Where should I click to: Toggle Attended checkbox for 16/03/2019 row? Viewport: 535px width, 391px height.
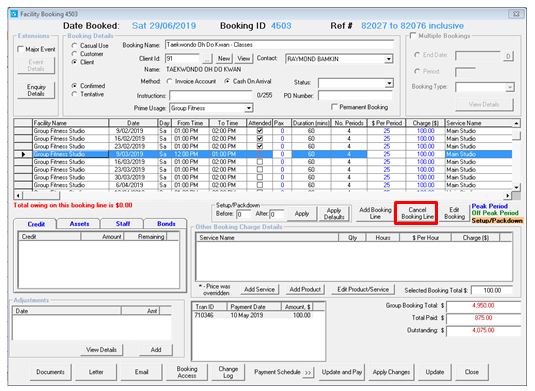pyautogui.click(x=260, y=162)
